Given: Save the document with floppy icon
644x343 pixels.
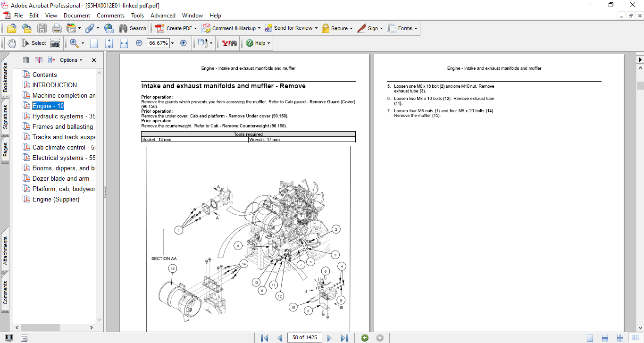Looking at the screenshot, I should (42, 28).
